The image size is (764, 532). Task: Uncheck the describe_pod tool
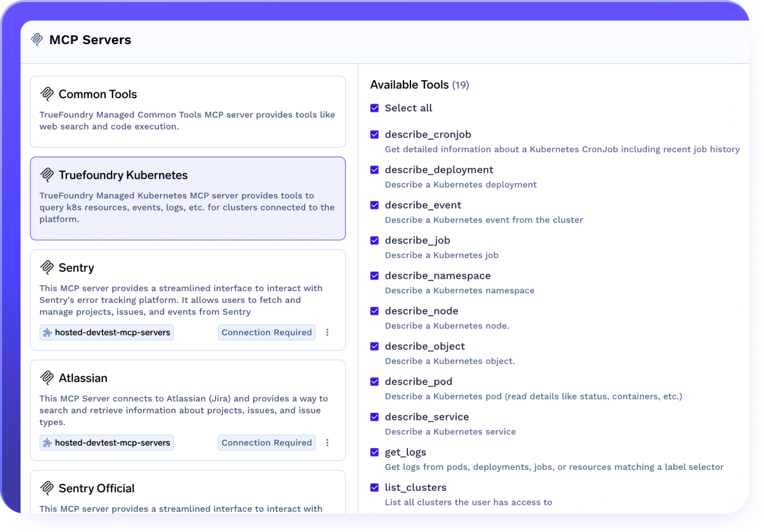click(x=374, y=382)
